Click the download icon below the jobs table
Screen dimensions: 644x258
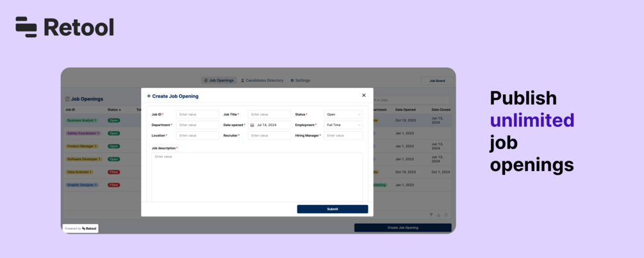tap(439, 215)
